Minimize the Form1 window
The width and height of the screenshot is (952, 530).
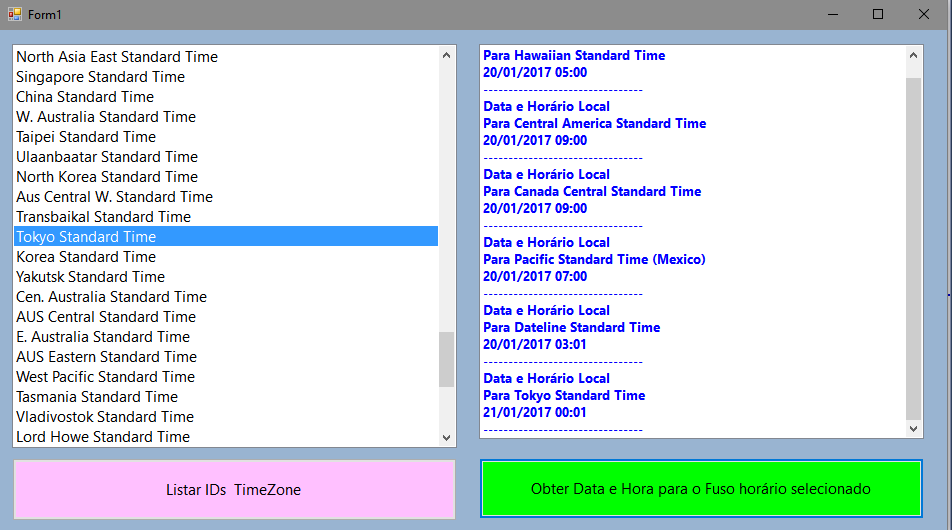point(833,14)
